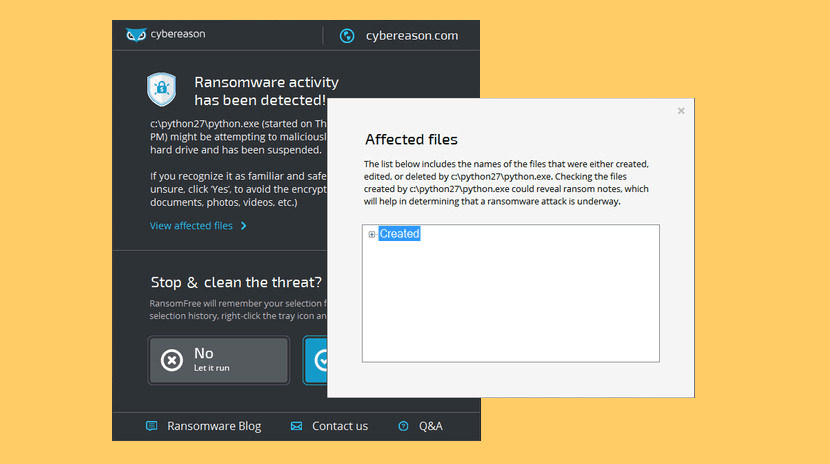The height and width of the screenshot is (464, 830).
Task: Click the cybereason brand name text
Action: (177, 34)
